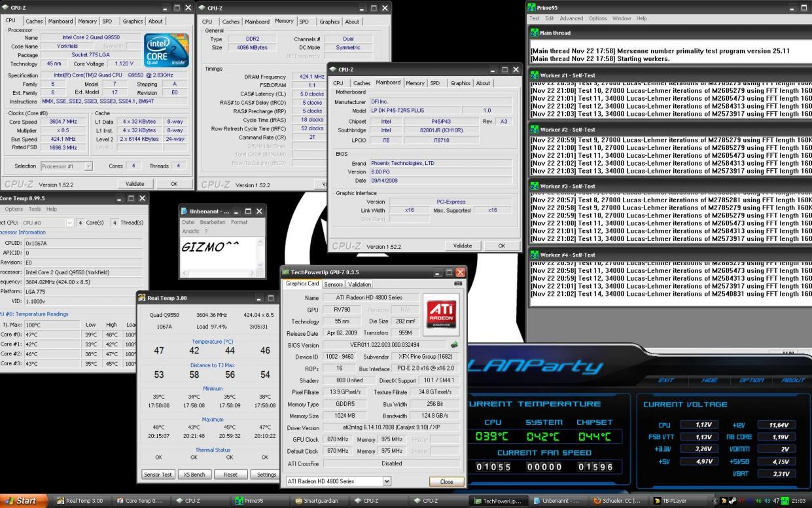Viewport: 812px width, 508px height.
Task: Click HIDE in the LANParty panel
Action: pos(709,380)
